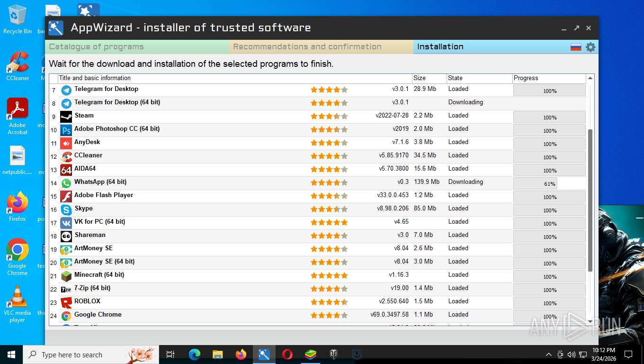Click the taskbar search box
The width and height of the screenshot is (644, 364).
[91, 355]
